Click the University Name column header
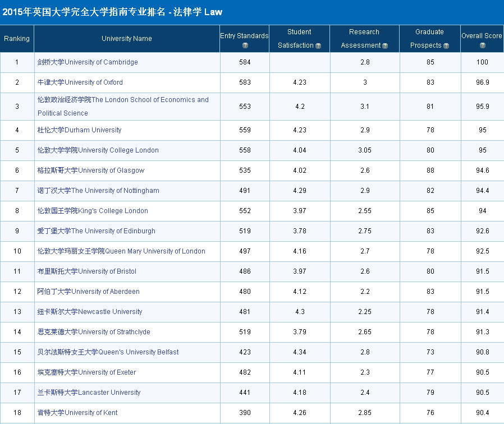The height and width of the screenshot is (424, 504). point(127,39)
